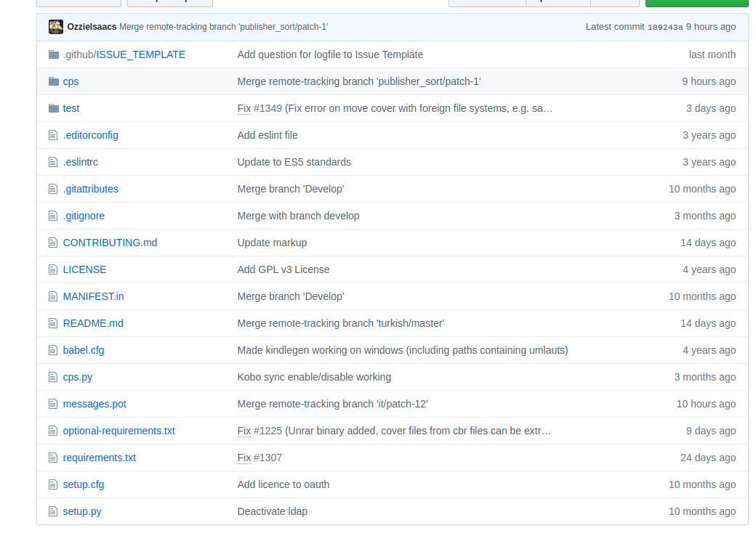This screenshot has height=536, width=756.
Task: Open the 'Add GPL v3 License' commit message
Action: point(283,269)
